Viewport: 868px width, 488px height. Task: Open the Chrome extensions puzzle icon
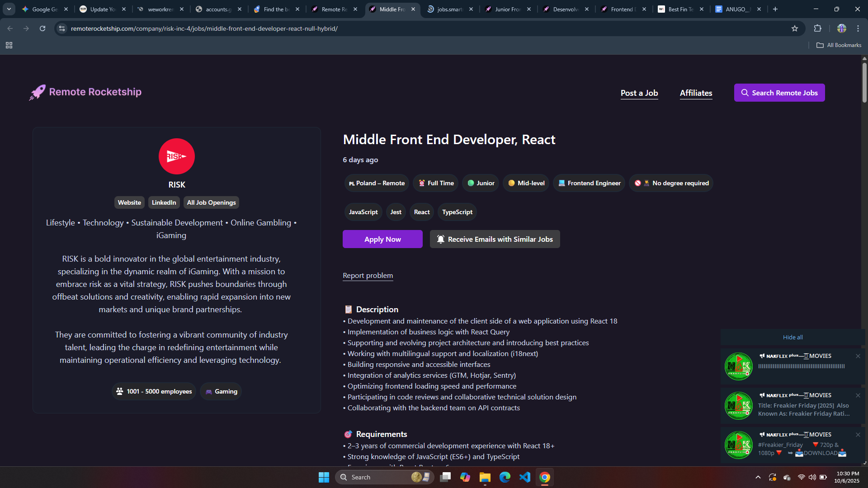(817, 28)
